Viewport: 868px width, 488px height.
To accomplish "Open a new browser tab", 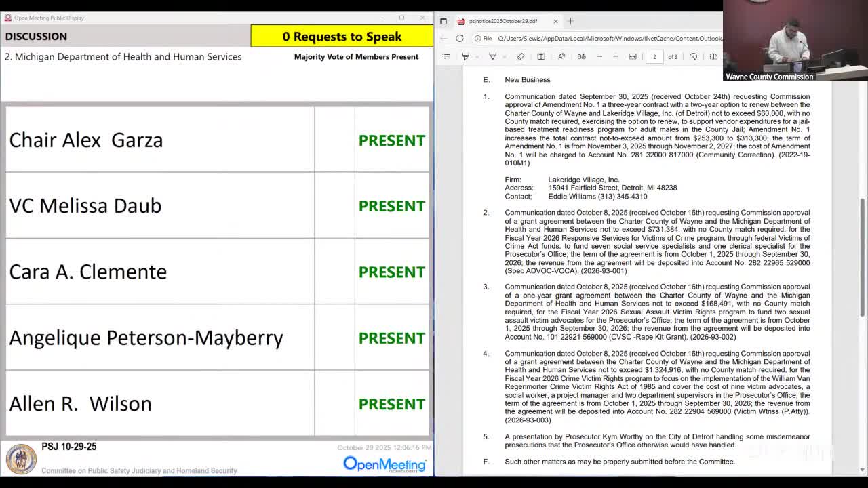I will click(570, 21).
